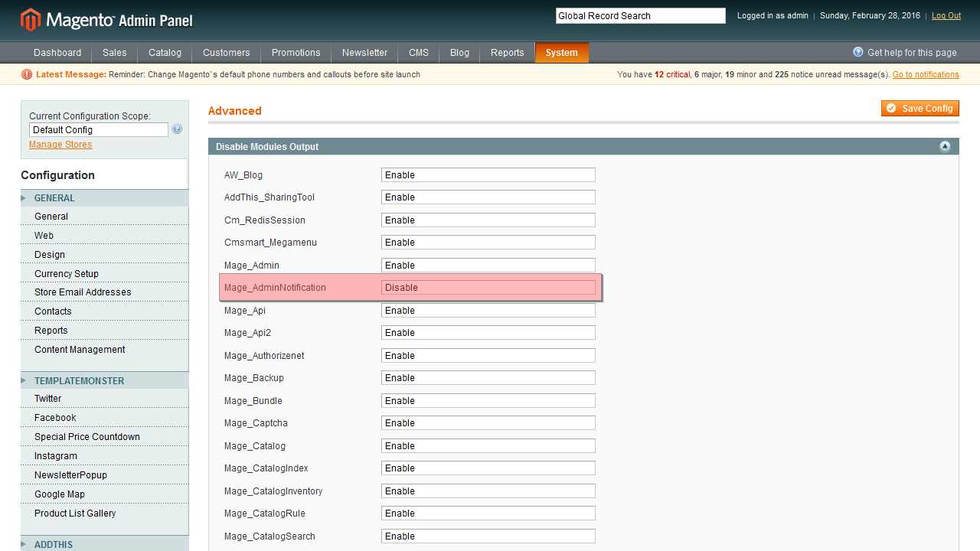The width and height of the screenshot is (980, 551).
Task: Open the Mage_Authorizenet output dropdown
Action: 488,356
